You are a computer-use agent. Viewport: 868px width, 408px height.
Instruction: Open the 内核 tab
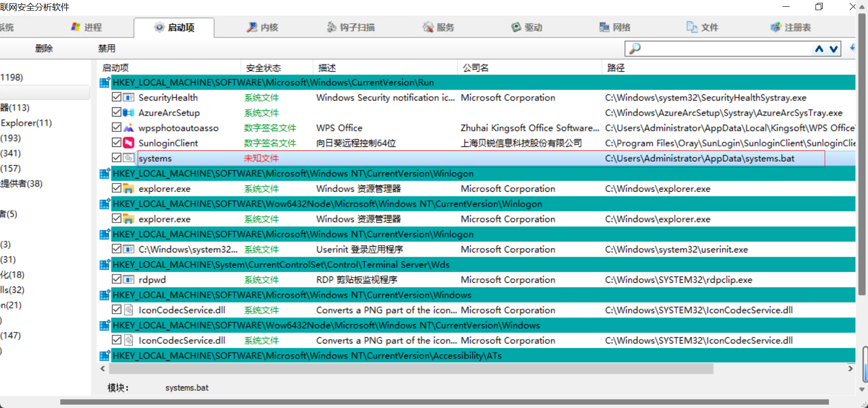coord(262,27)
